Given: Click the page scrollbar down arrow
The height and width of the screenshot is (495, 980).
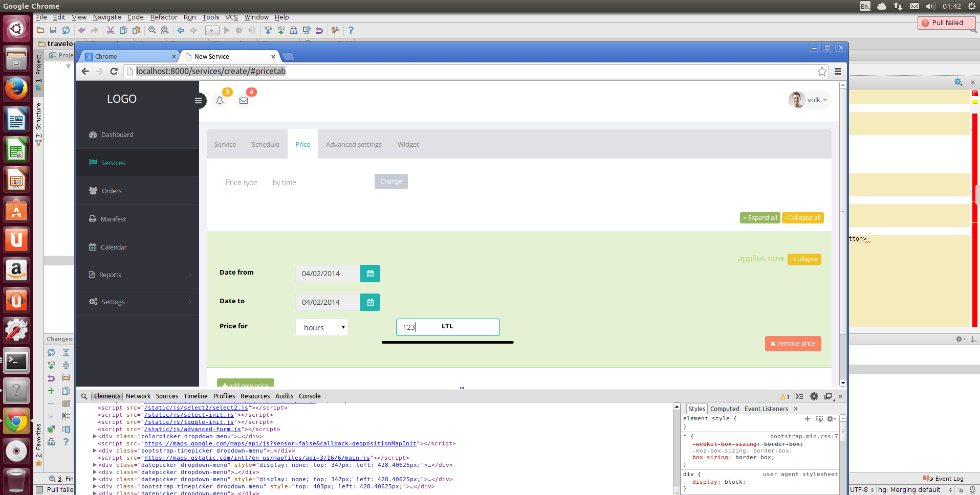Looking at the screenshot, I should point(843,382).
